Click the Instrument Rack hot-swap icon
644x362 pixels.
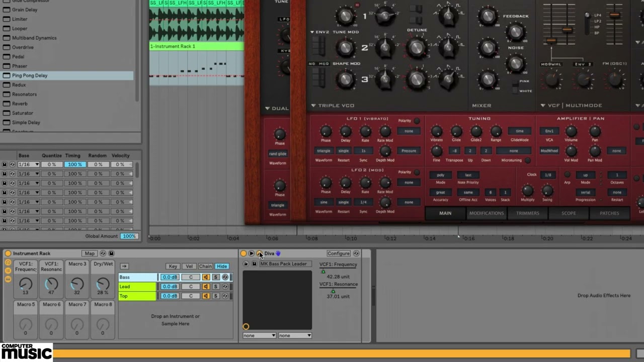coord(103,253)
